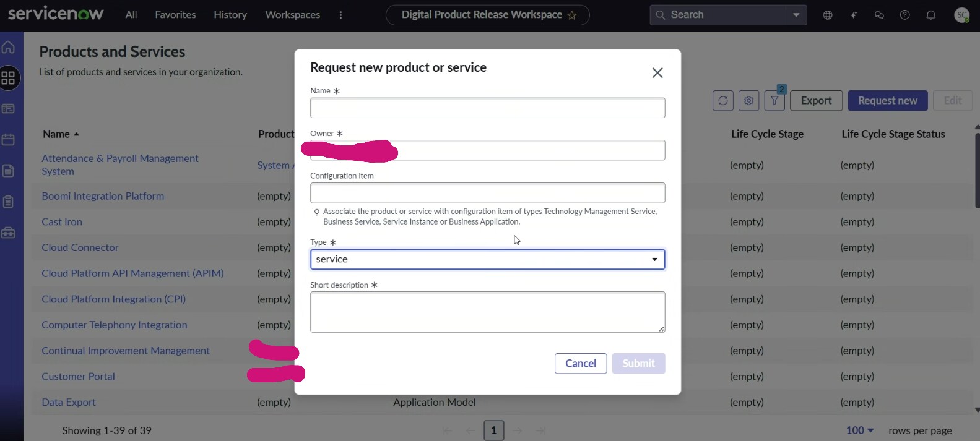The image size is (980, 441).
Task: Open Continual Improvement Management link
Action: coord(126,351)
